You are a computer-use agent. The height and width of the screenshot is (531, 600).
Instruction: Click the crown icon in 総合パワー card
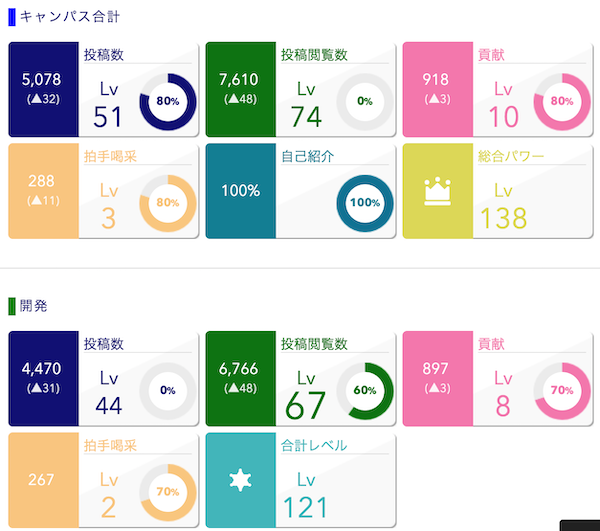tap(436, 190)
